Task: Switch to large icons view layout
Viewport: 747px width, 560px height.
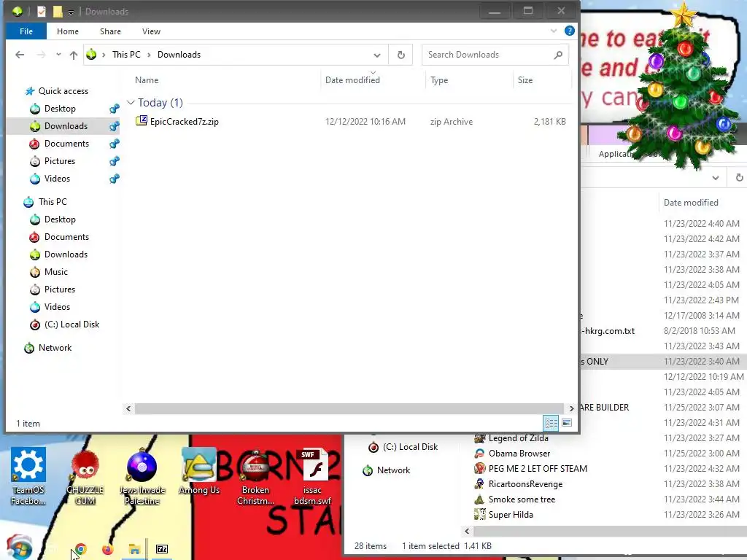Action: [x=567, y=423]
